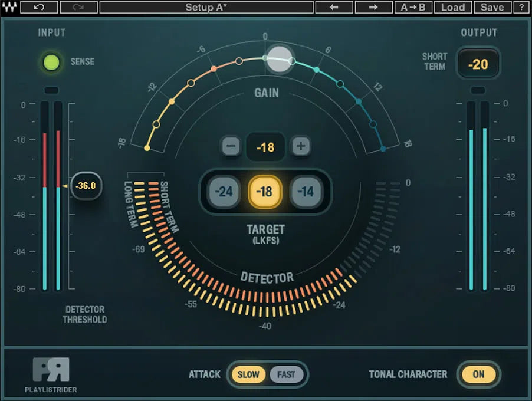
Task: Open the Setup A preset menu
Action: (206, 7)
